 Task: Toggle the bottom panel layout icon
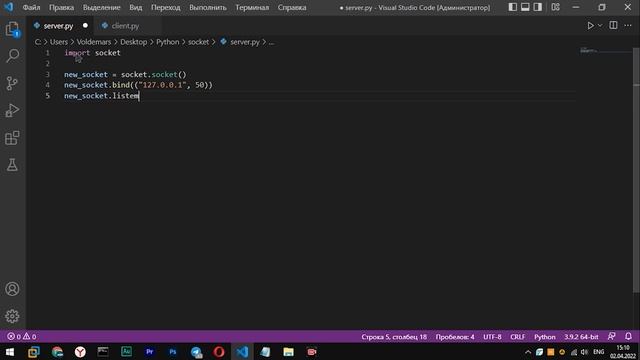[525, 7]
